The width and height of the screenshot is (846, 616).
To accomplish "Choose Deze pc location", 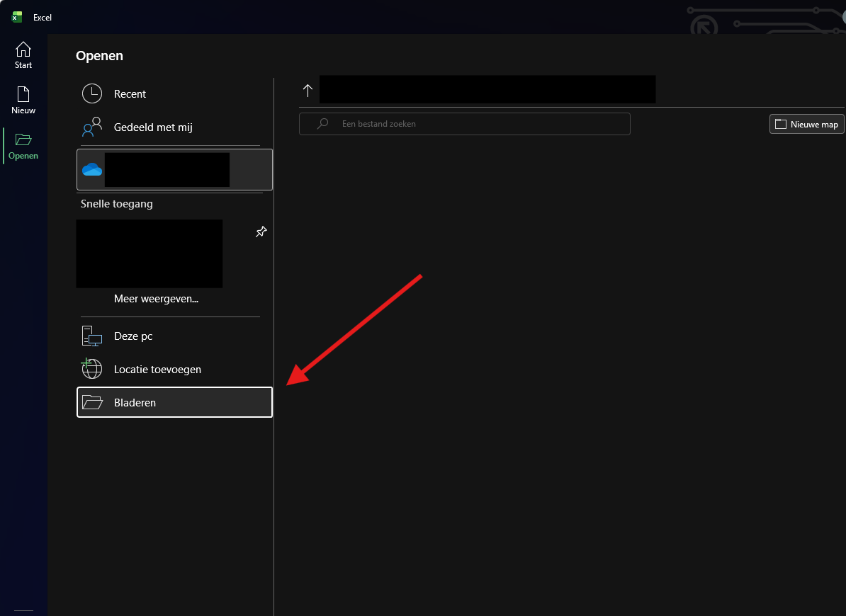I will tap(174, 336).
